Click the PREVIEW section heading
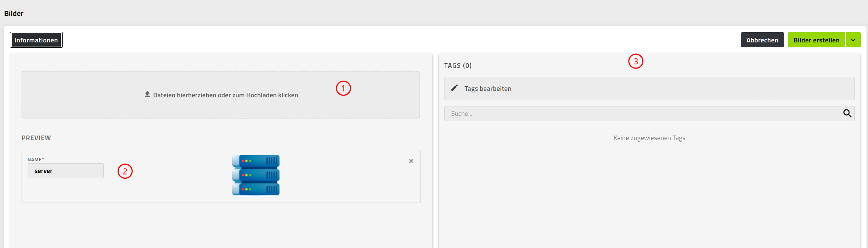The width and height of the screenshot is (868, 248). (x=36, y=138)
